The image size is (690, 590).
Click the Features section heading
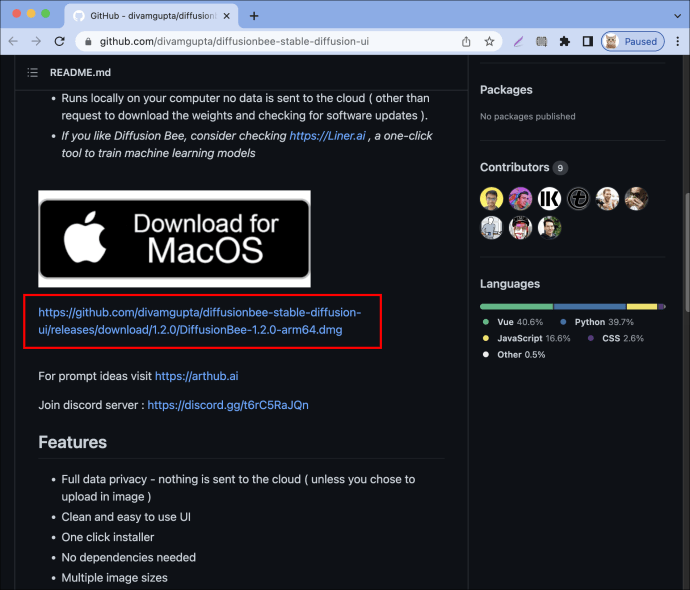tap(73, 442)
